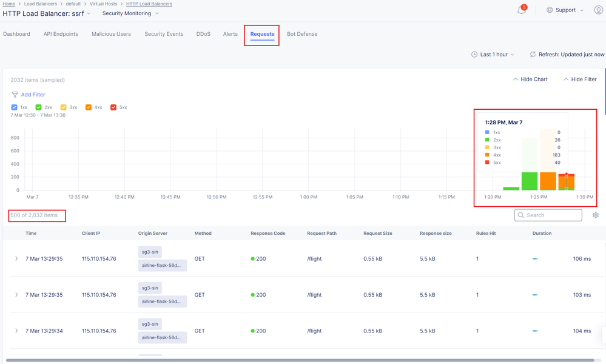Open the notifications bell icon

click(x=521, y=10)
